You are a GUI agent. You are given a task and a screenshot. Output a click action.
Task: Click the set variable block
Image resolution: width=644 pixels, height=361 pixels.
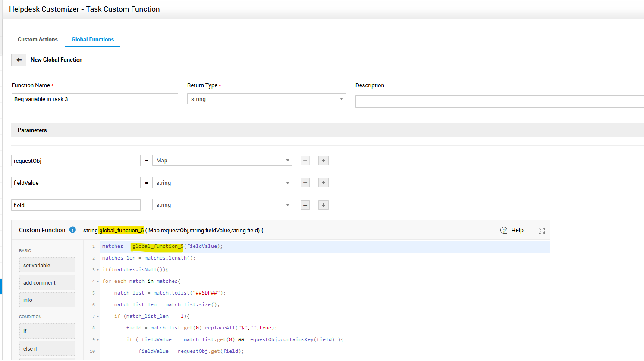47,265
